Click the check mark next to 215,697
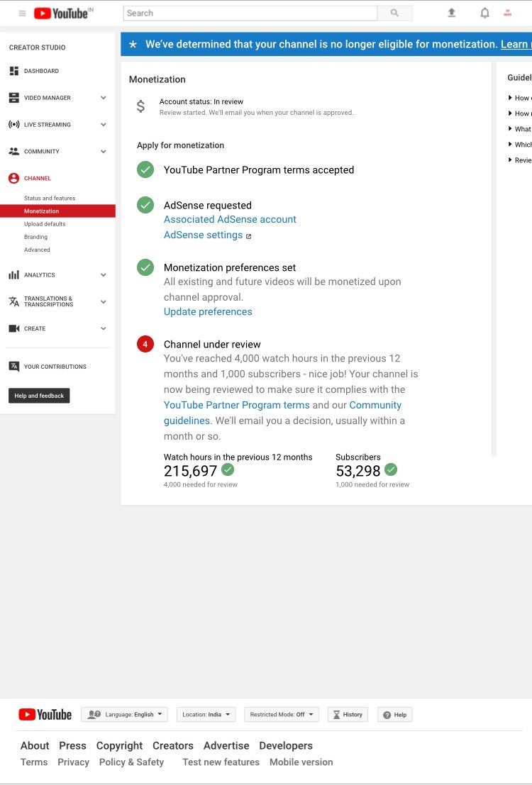The width and height of the screenshot is (532, 785). coord(228,469)
